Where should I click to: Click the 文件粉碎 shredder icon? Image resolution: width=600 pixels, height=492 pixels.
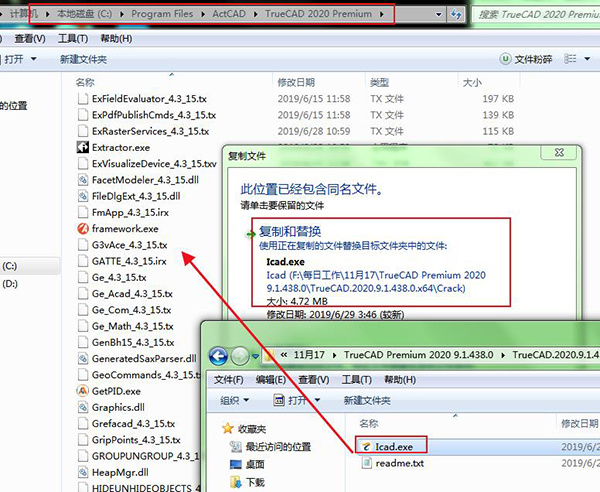505,59
